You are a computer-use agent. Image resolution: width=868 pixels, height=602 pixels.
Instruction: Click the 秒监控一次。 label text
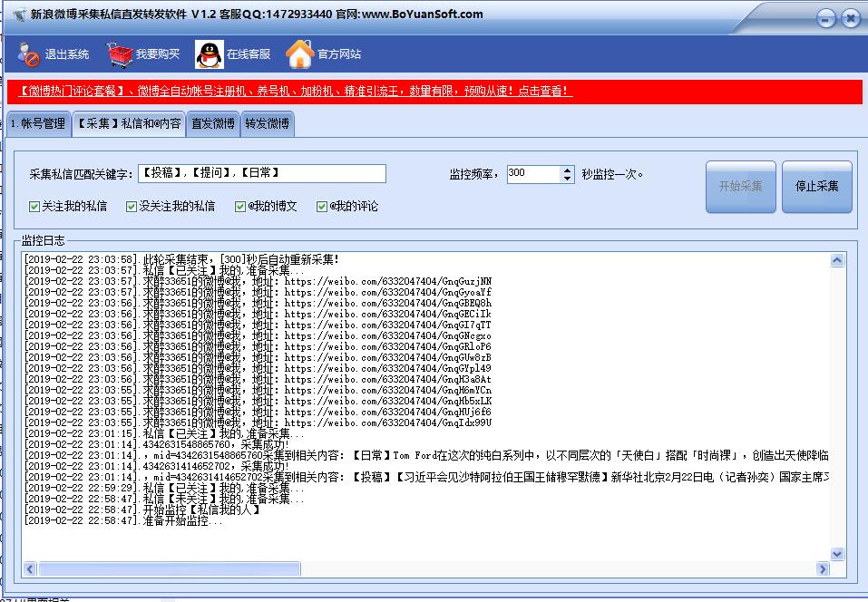(x=612, y=174)
